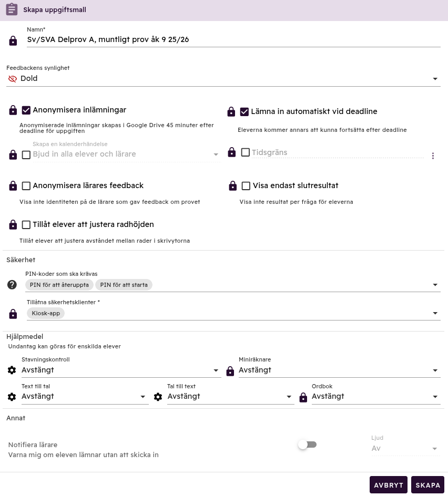Click the help icon for PIN-koder
The width and height of the screenshot is (448, 496).
(12, 285)
